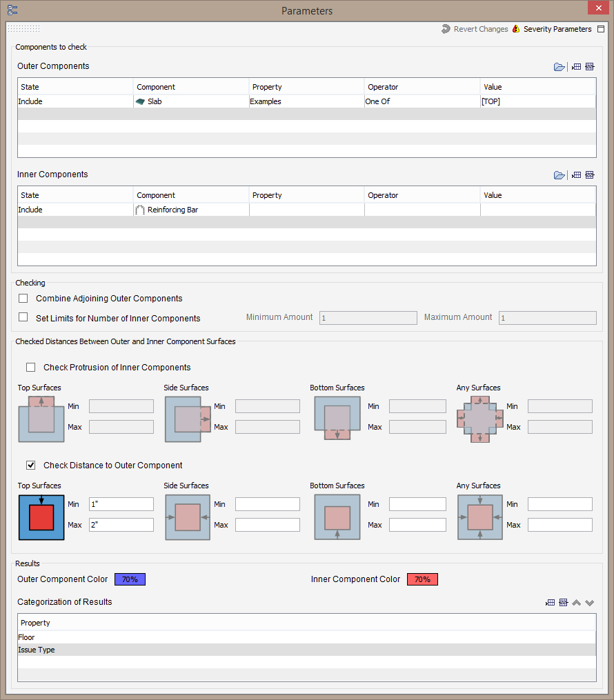Click the Reinforcing Bar component icon
The width and height of the screenshot is (614, 700).
[x=140, y=210]
